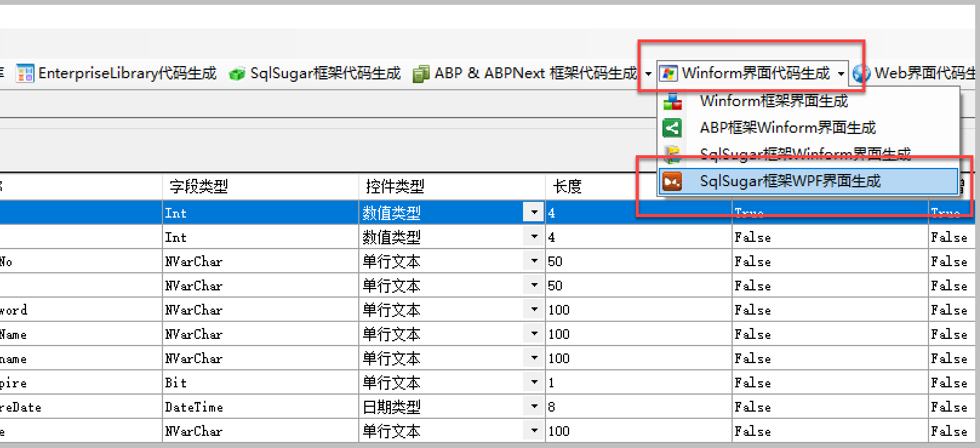This screenshot has width=980, height=448.
Task: Click length 100 in the word row
Action: pos(639,310)
